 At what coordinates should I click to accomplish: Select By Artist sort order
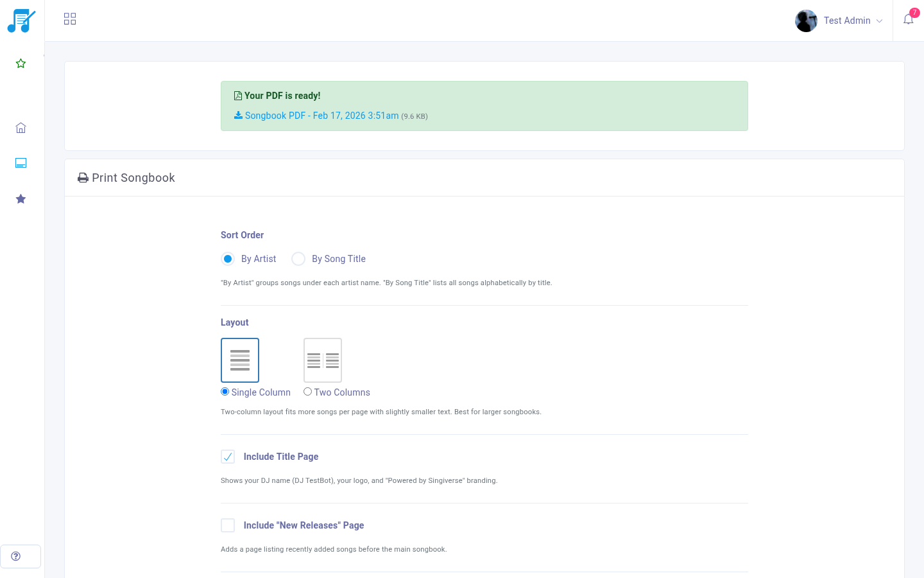[228, 259]
